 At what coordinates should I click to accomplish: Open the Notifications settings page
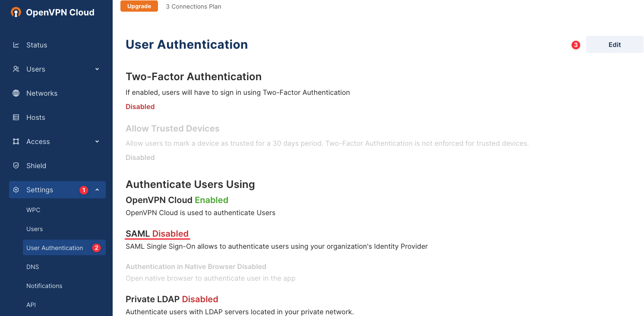point(44,286)
